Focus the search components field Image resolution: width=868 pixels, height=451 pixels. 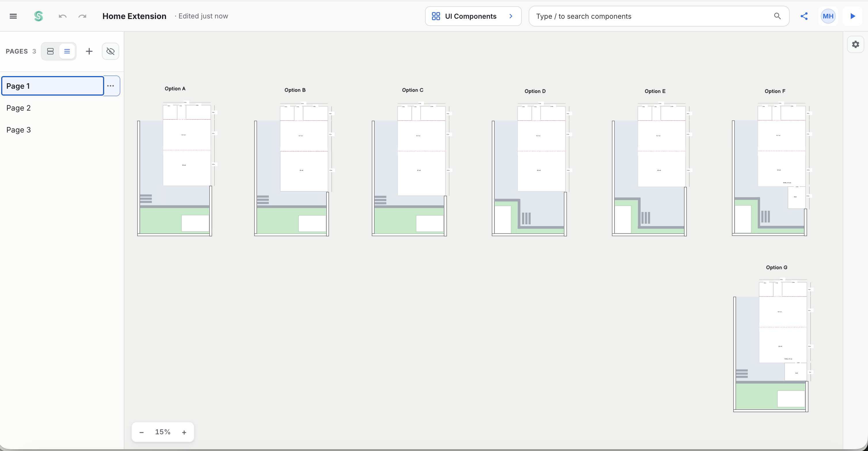tap(659, 16)
